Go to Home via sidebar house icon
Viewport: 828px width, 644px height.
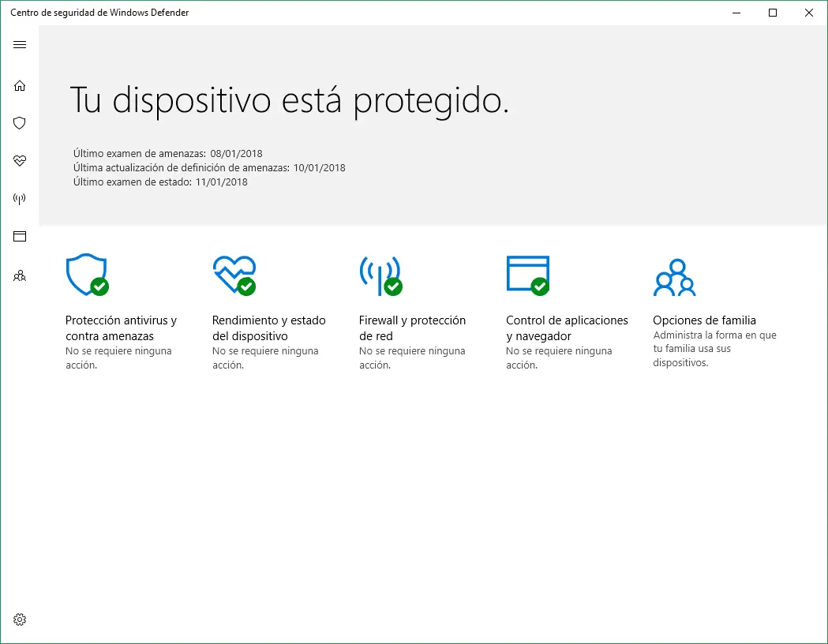click(x=20, y=85)
